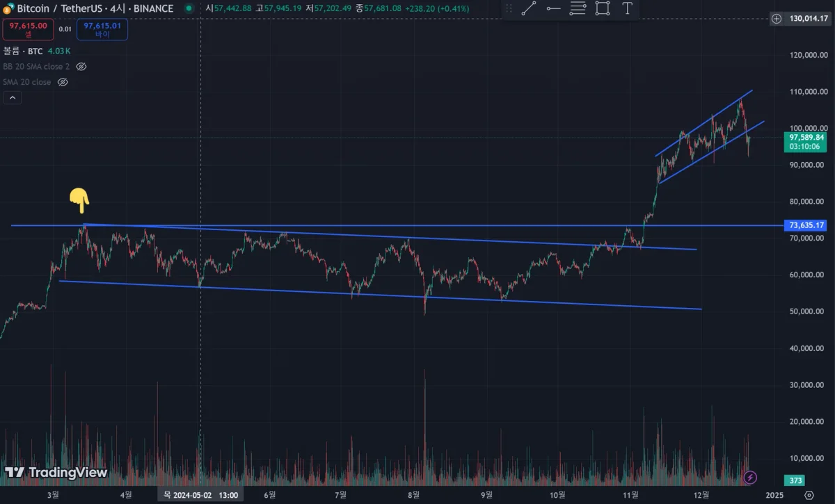Click the 6월 label on time axis
835x504 pixels.
click(270, 495)
